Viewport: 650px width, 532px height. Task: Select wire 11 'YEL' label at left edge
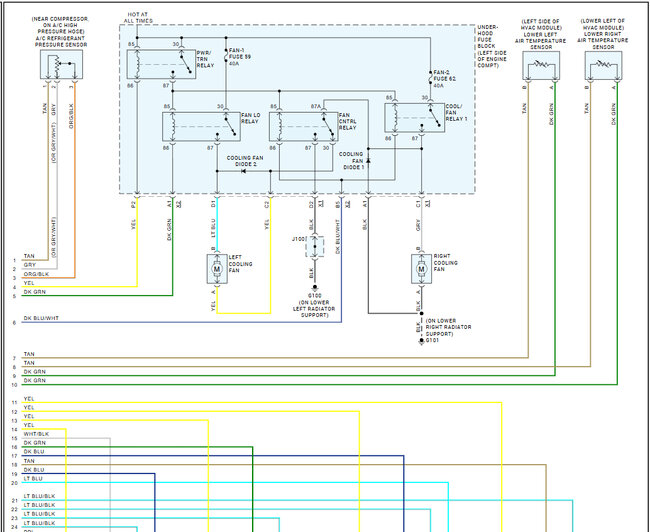[x=29, y=399]
